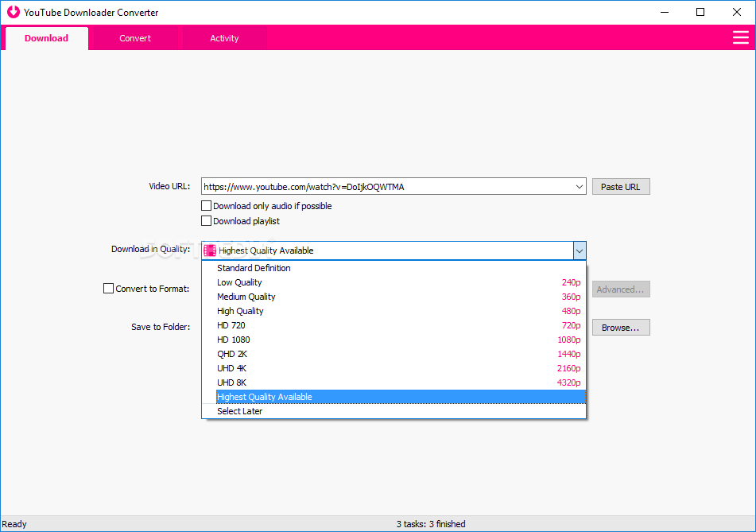Select UHD 8K 4320p option
The height and width of the screenshot is (532, 756).
coord(394,382)
